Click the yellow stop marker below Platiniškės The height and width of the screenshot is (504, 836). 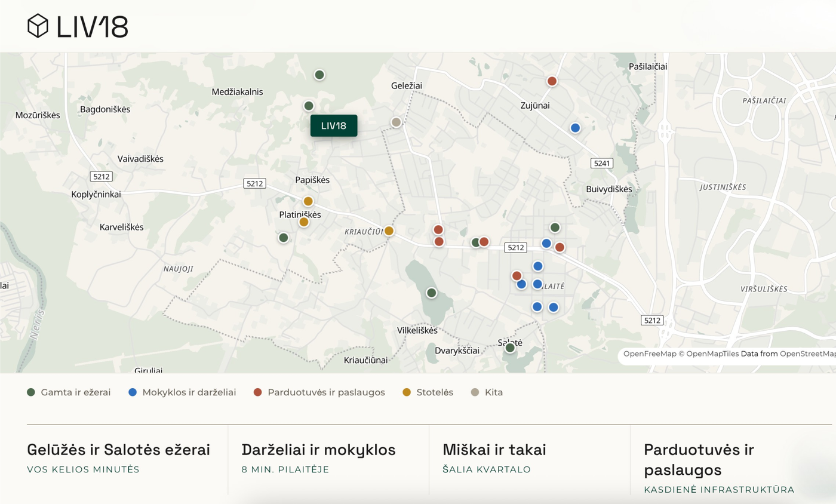[303, 222]
